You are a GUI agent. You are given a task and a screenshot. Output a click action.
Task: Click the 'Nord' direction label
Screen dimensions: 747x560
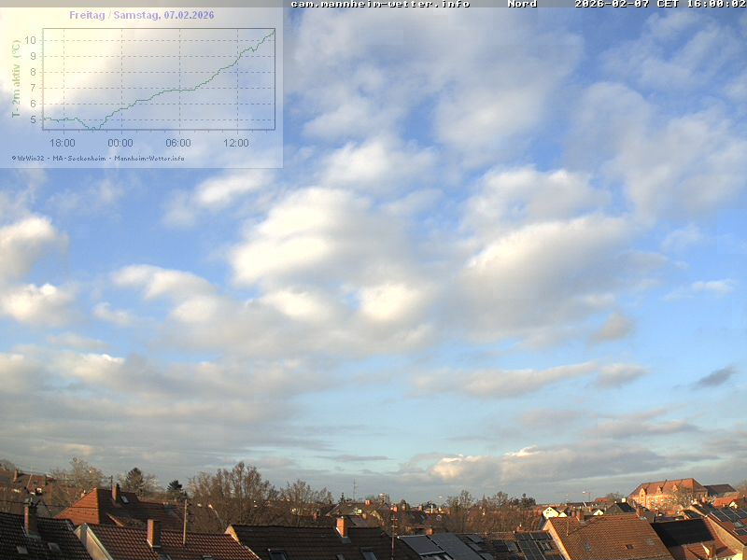click(522, 4)
